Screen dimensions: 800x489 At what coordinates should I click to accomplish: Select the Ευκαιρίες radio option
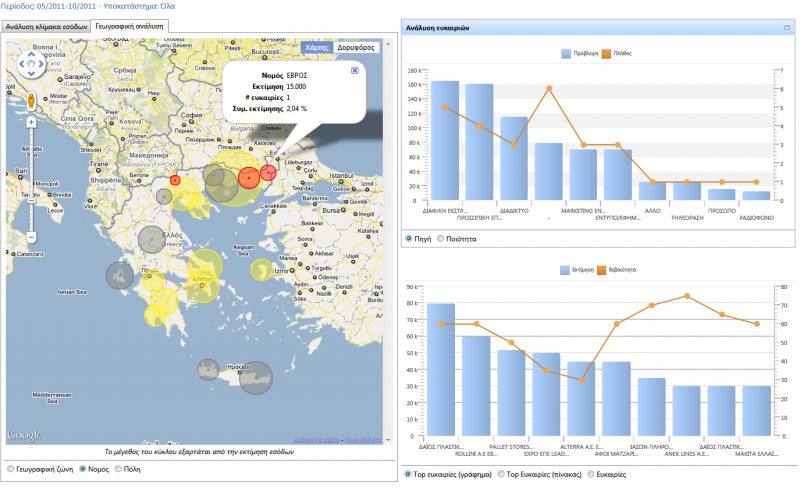(591, 474)
